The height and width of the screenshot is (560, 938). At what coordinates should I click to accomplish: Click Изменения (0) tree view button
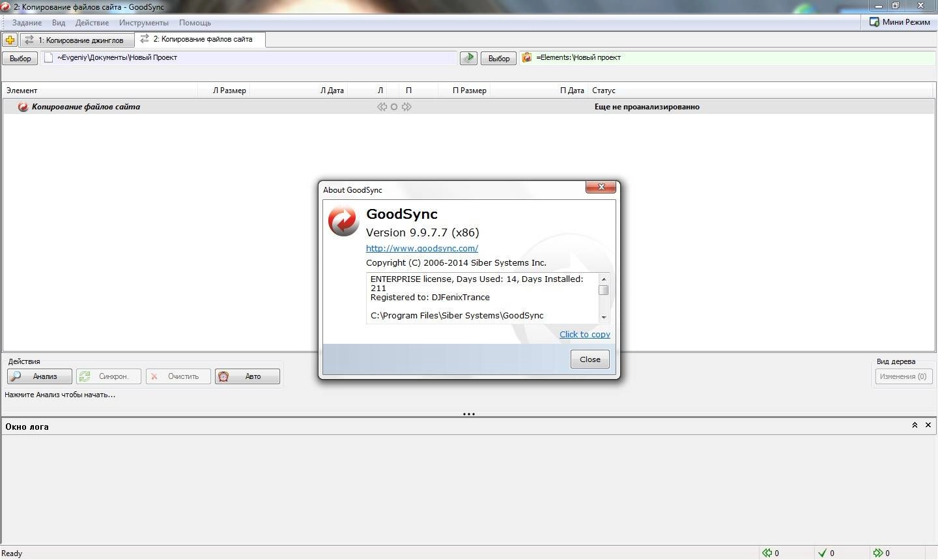903,376
